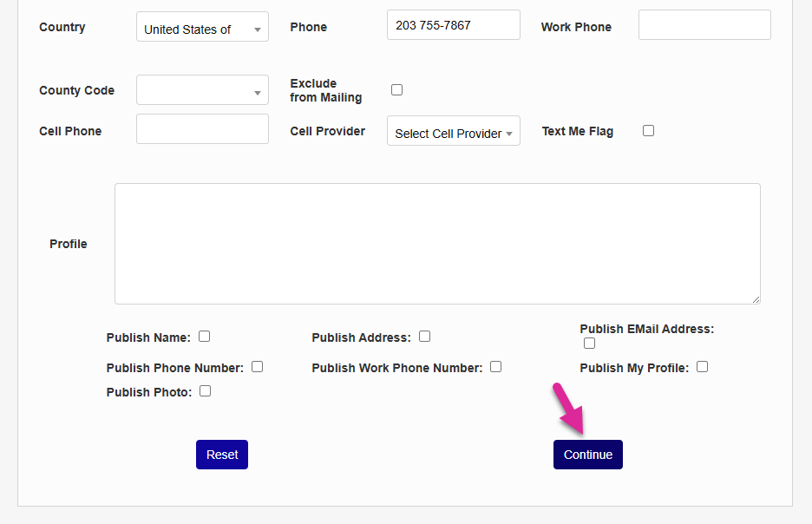Open the Select Cell Provider dropdown

click(453, 133)
